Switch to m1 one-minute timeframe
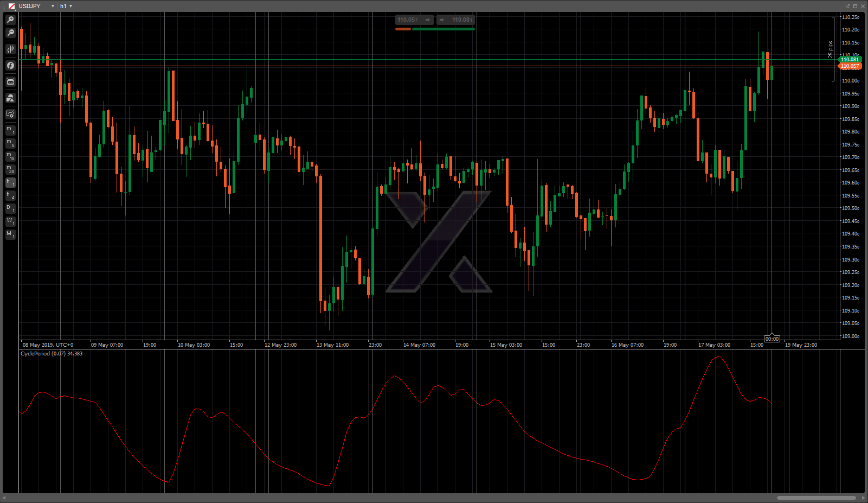The height and width of the screenshot is (503, 868). point(10,130)
